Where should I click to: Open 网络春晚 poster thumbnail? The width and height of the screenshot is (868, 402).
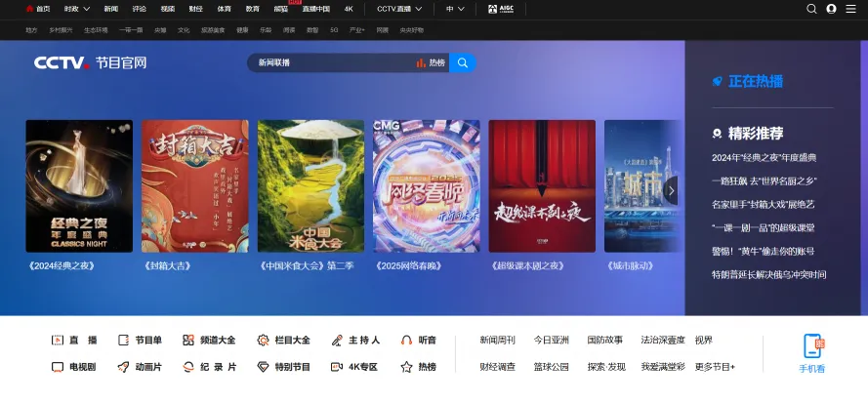(x=427, y=185)
